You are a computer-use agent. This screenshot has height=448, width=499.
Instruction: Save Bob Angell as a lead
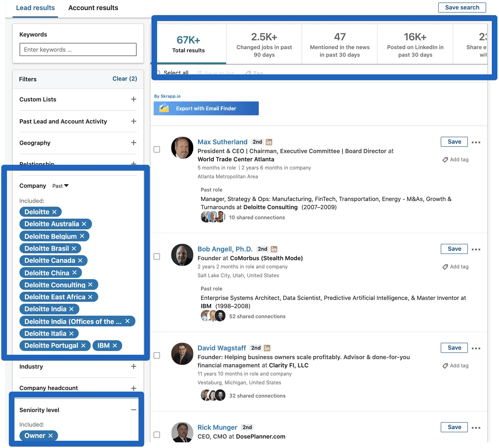tap(454, 249)
